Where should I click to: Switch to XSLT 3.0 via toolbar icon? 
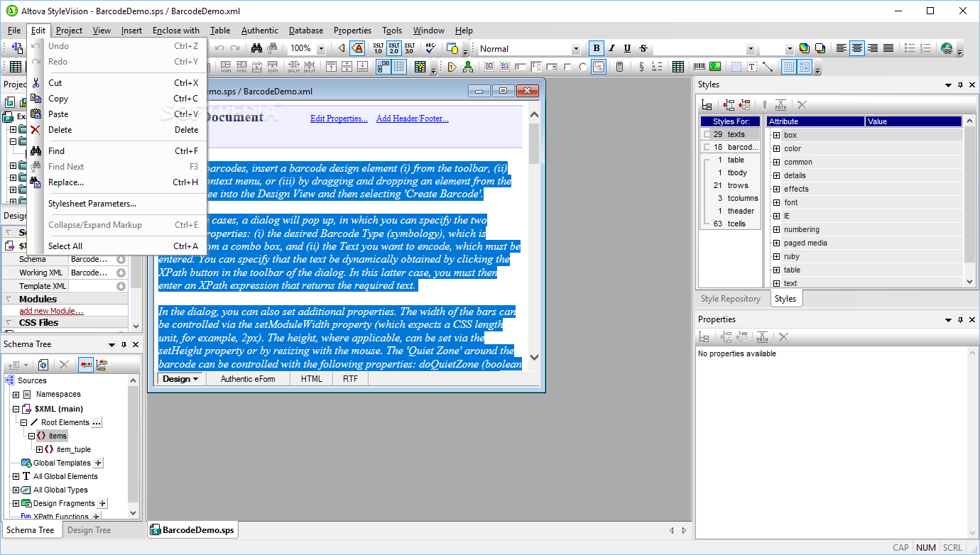click(x=410, y=48)
